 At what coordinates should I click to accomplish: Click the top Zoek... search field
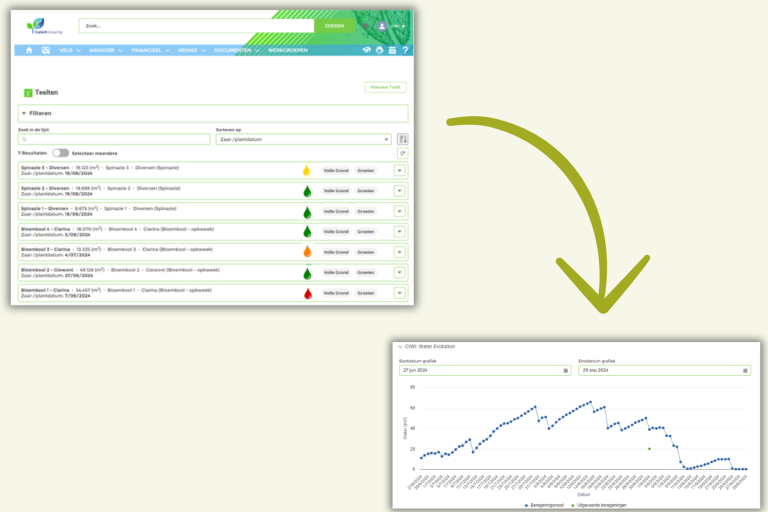tap(196, 26)
